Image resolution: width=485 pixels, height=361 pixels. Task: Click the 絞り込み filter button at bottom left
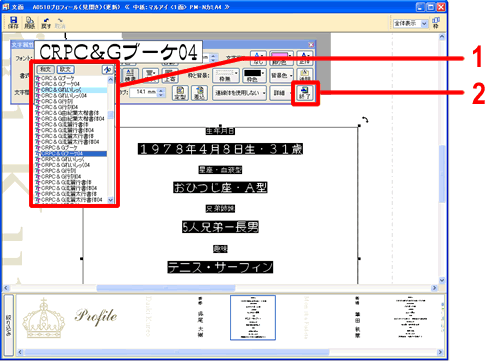(8, 325)
